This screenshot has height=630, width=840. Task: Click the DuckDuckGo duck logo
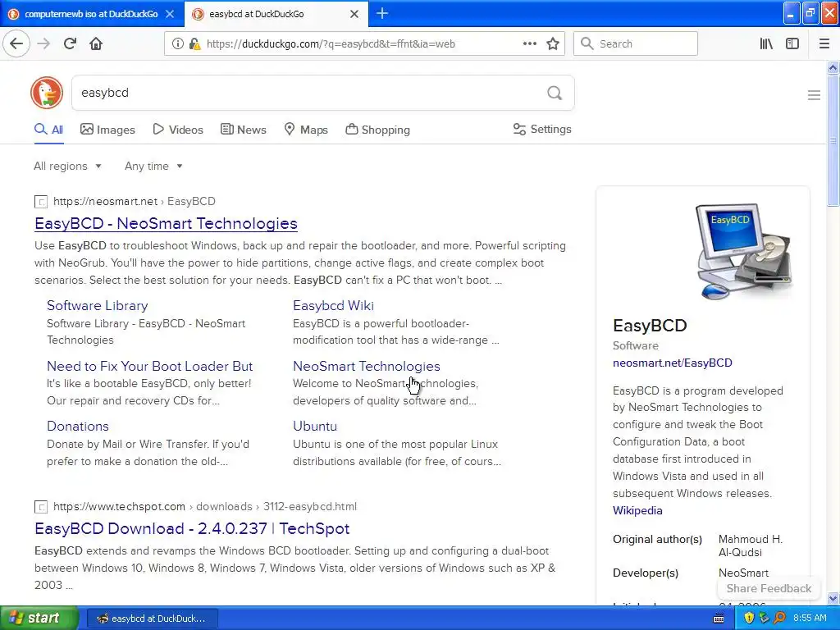pos(47,93)
